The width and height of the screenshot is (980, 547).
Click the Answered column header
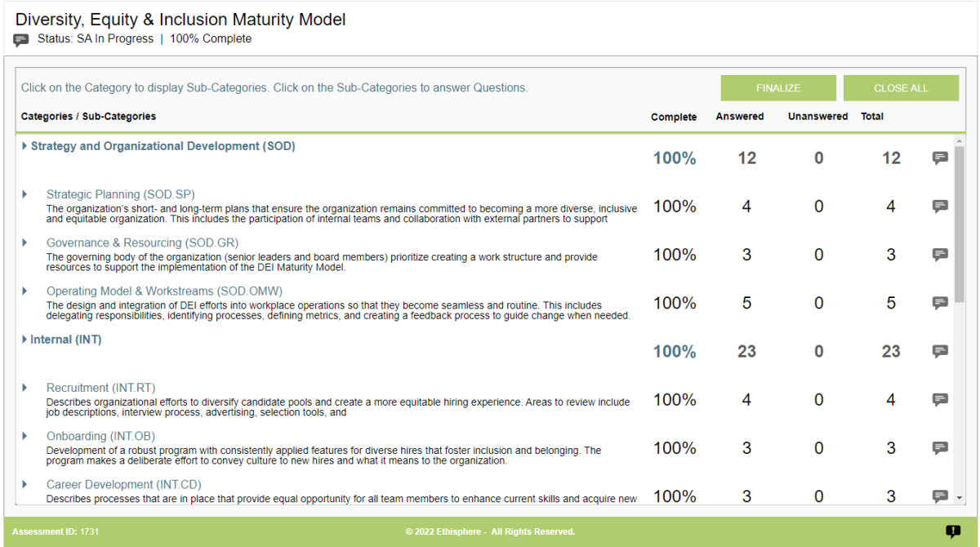tap(740, 116)
